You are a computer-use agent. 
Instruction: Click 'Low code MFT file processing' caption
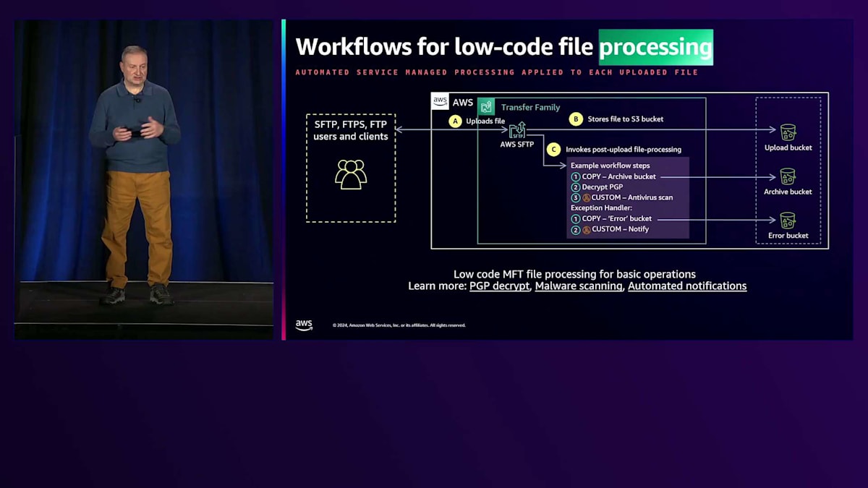tap(574, 274)
